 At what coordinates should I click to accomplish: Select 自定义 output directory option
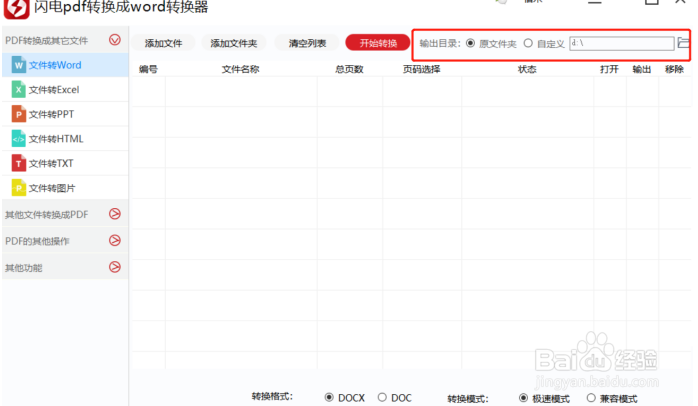coord(528,43)
